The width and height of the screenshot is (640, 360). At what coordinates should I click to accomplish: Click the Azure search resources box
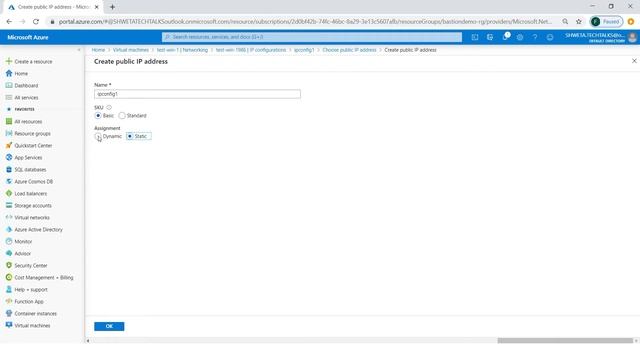click(312, 37)
